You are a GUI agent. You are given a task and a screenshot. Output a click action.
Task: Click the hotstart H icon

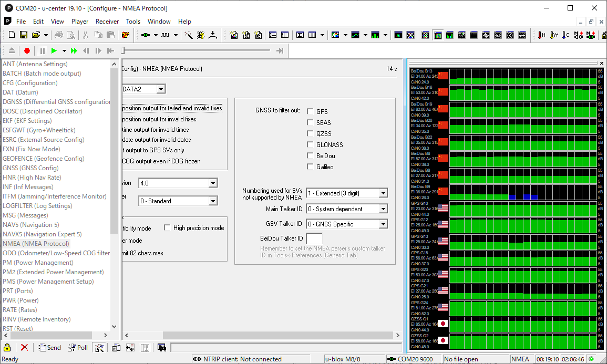pyautogui.click(x=541, y=35)
